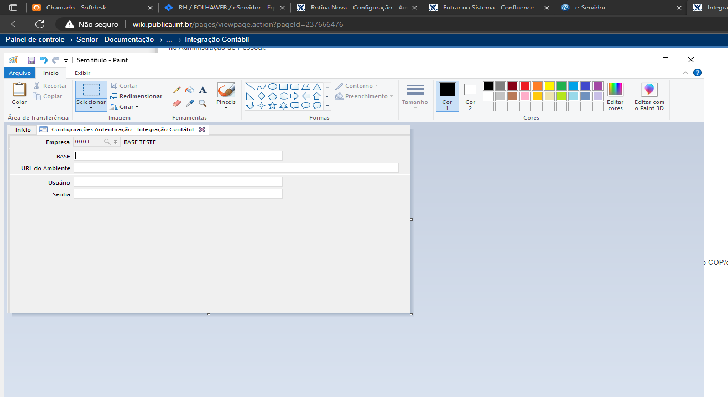
Task: Click the Base text field
Action: pos(178,156)
